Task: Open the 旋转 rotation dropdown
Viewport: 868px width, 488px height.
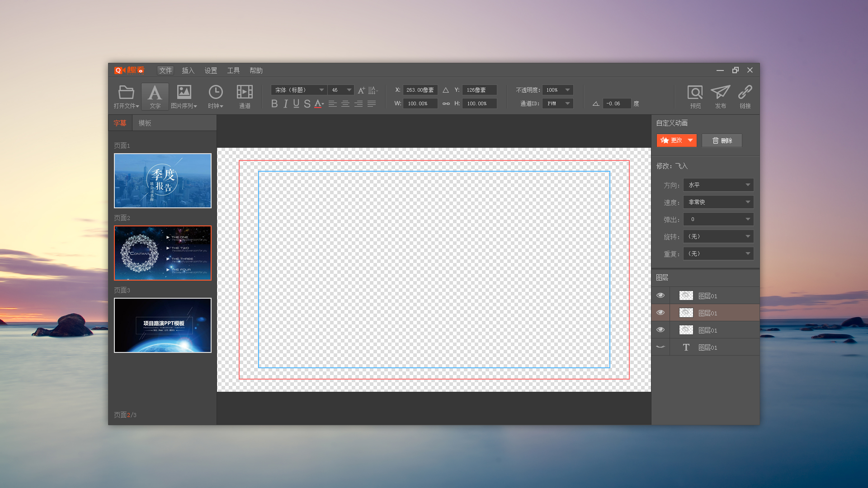Action: pyautogui.click(x=718, y=236)
